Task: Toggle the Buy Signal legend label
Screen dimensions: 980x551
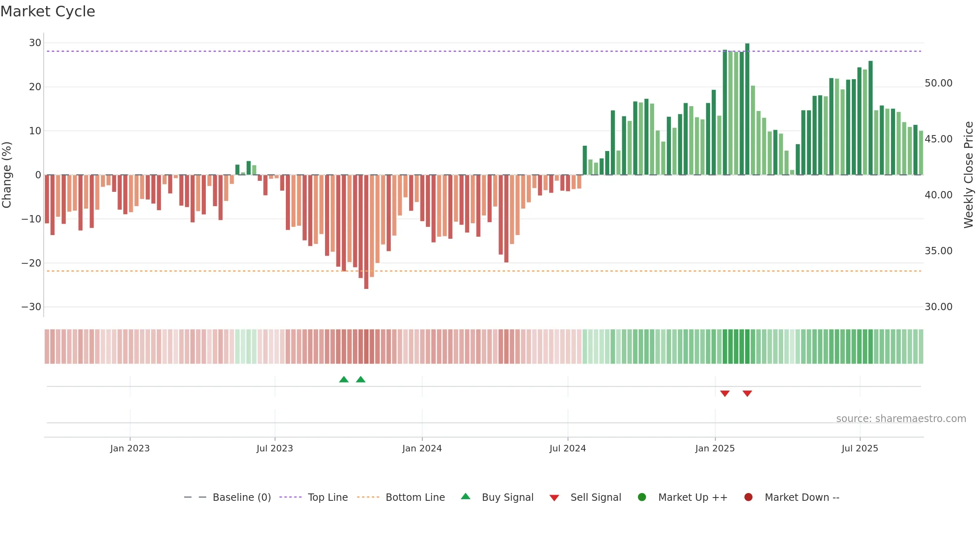Action: [x=508, y=497]
